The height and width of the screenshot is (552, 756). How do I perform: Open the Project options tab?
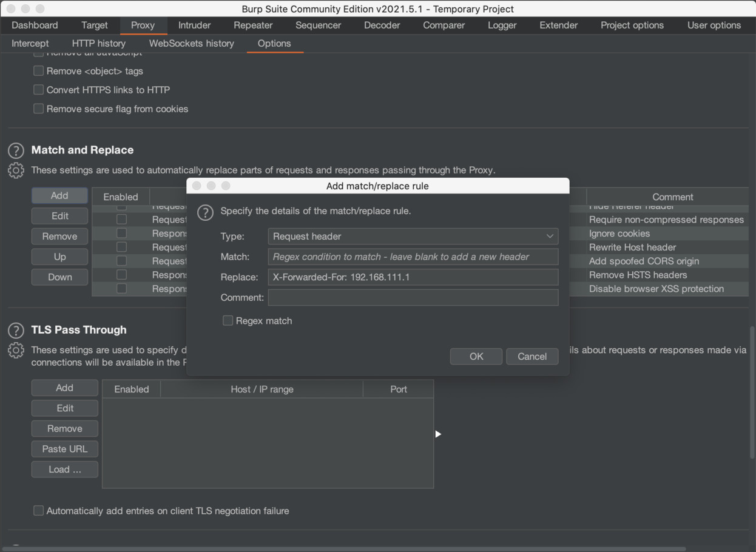tap(632, 25)
